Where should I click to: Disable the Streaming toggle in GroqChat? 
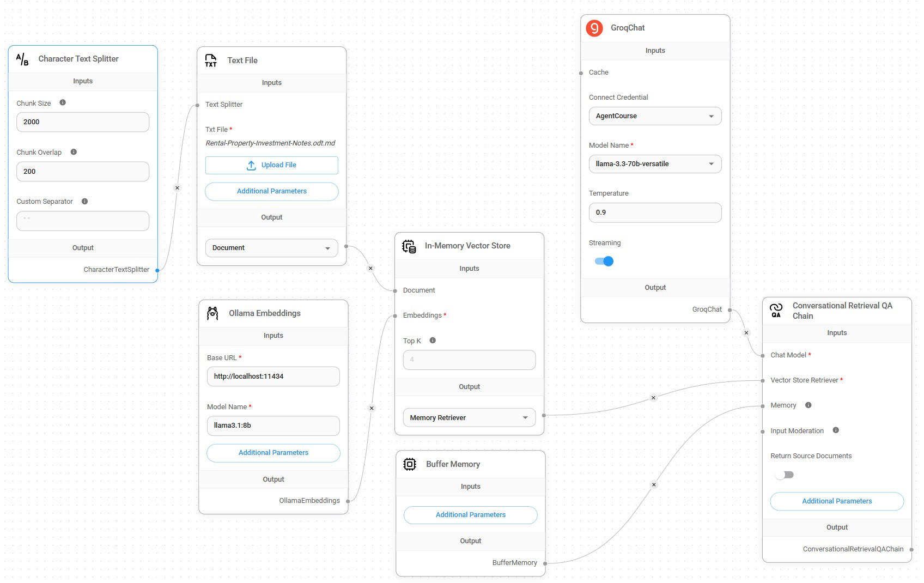[604, 262]
